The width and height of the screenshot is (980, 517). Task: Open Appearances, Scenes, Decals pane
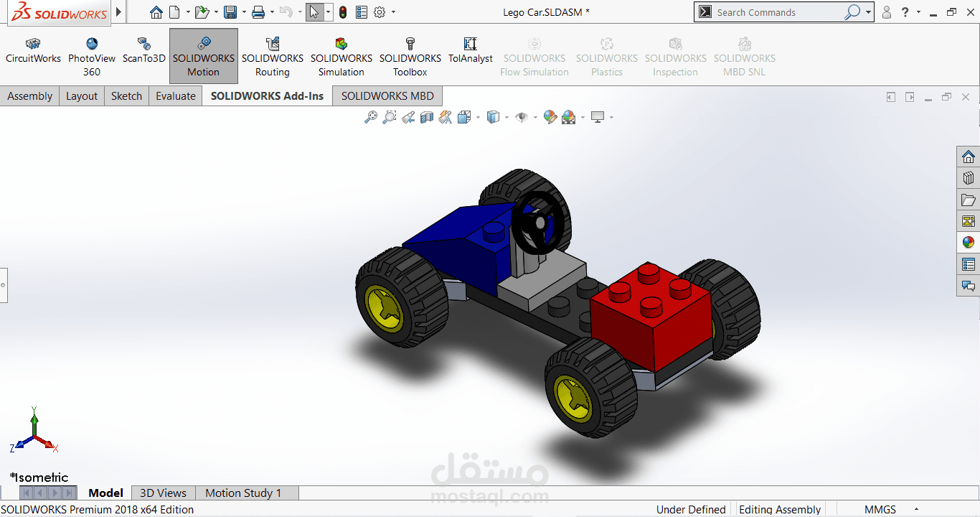coord(969,243)
